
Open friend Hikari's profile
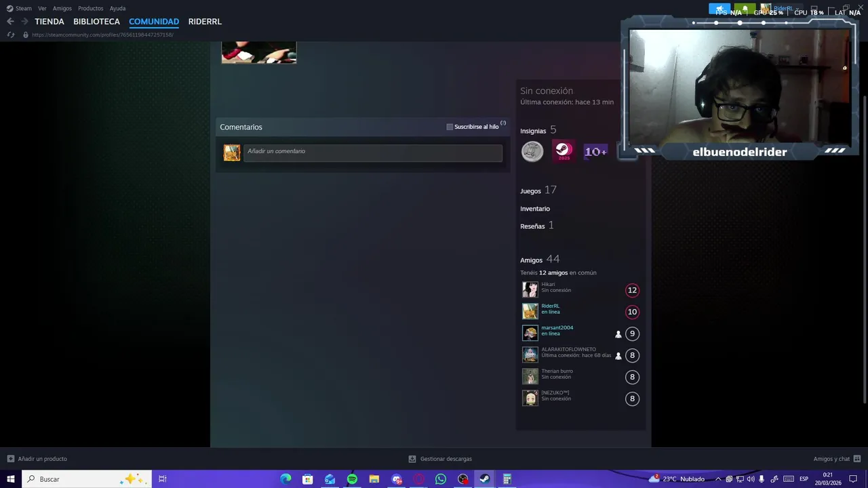point(548,284)
